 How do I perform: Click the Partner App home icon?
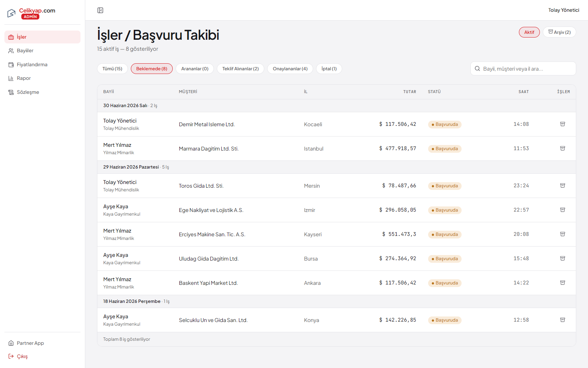11,343
